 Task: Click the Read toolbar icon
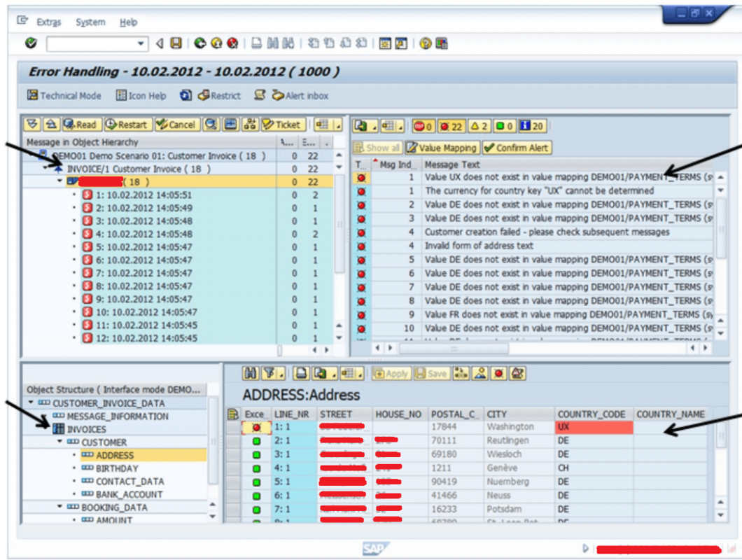tap(79, 125)
